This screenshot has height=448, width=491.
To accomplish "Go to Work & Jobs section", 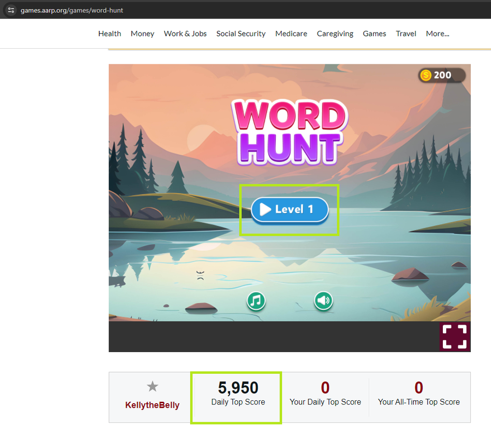I will pyautogui.click(x=185, y=33).
